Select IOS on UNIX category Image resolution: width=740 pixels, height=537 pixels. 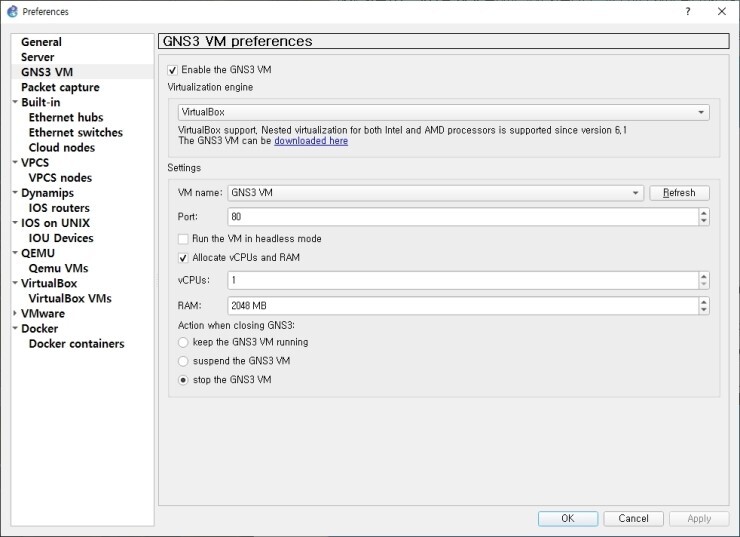click(55, 223)
